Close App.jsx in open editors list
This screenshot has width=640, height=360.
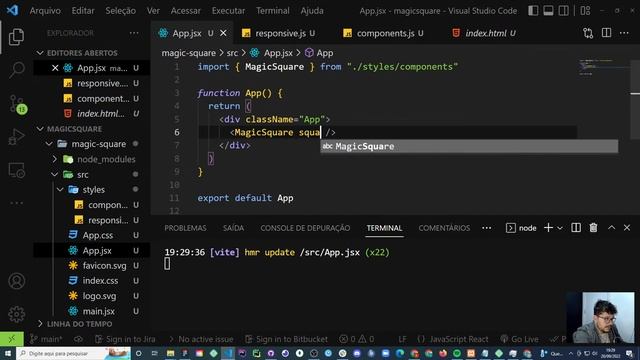(55, 68)
